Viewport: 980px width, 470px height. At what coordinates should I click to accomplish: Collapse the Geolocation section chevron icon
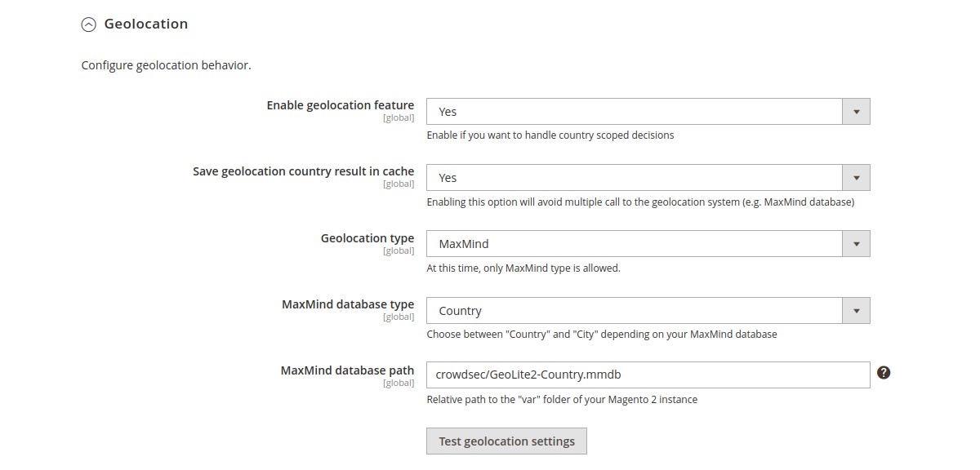pos(88,25)
